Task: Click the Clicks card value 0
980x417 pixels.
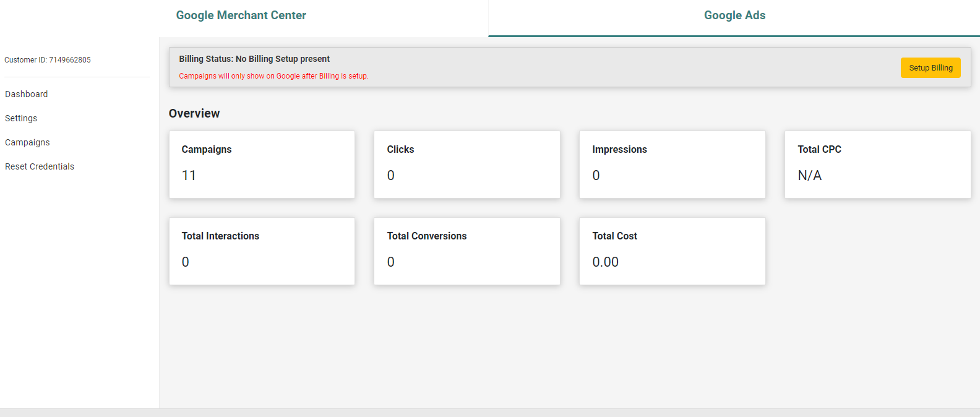Action: pyautogui.click(x=390, y=175)
